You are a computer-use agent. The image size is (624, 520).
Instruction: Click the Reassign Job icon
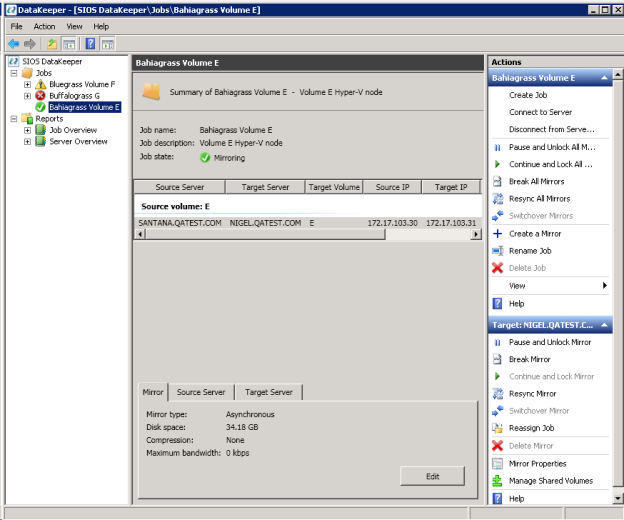[x=497, y=428]
